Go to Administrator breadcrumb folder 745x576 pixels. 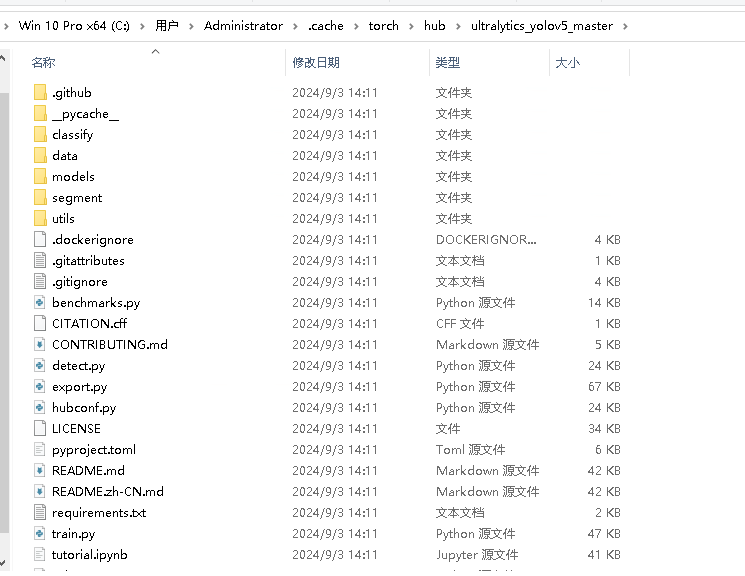click(x=243, y=26)
